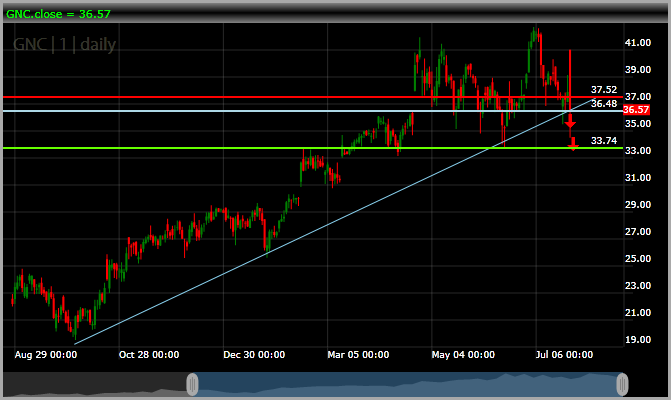This screenshot has height=400, width=671.
Task: Click the upper red down arrow marker
Action: 570,121
